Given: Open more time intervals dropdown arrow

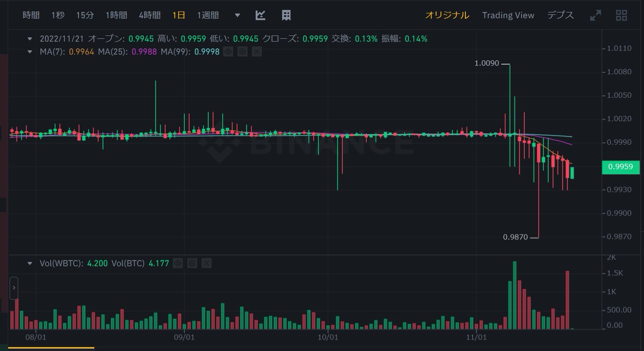Looking at the screenshot, I should pos(237,16).
